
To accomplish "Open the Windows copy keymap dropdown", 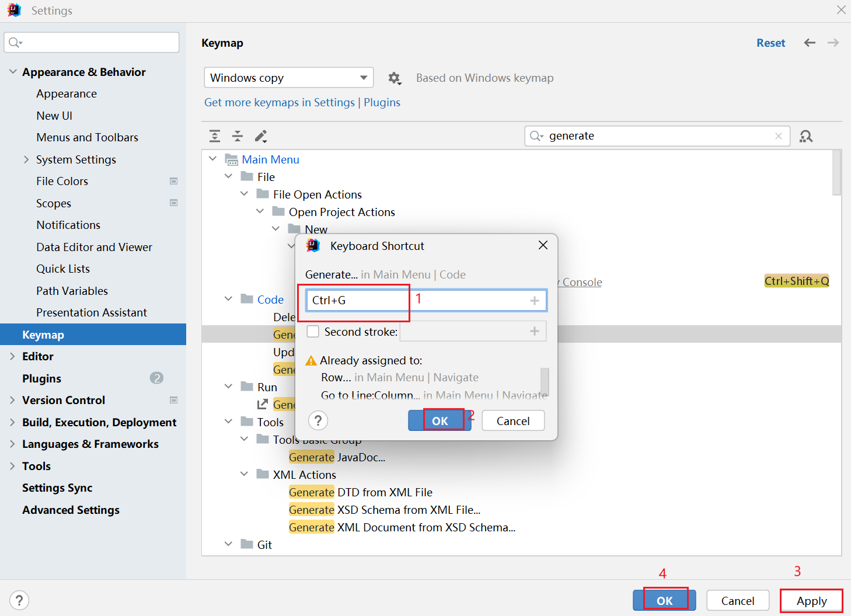I will [x=288, y=78].
